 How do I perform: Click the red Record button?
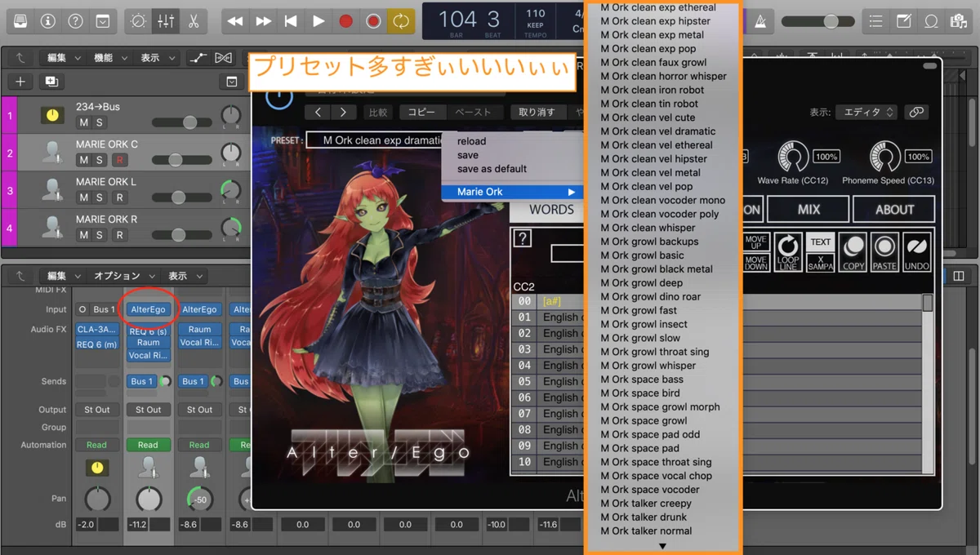[345, 21]
